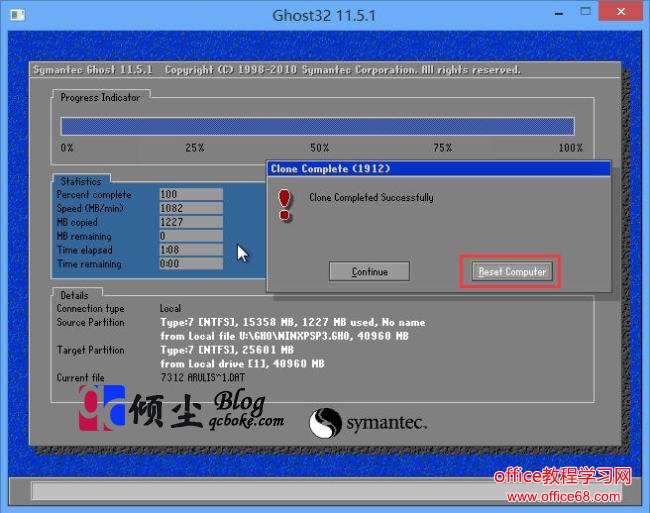Click target partition text 'Type:7 [NTFS], 25601 MB'
The height and width of the screenshot is (513, 650).
point(227,350)
